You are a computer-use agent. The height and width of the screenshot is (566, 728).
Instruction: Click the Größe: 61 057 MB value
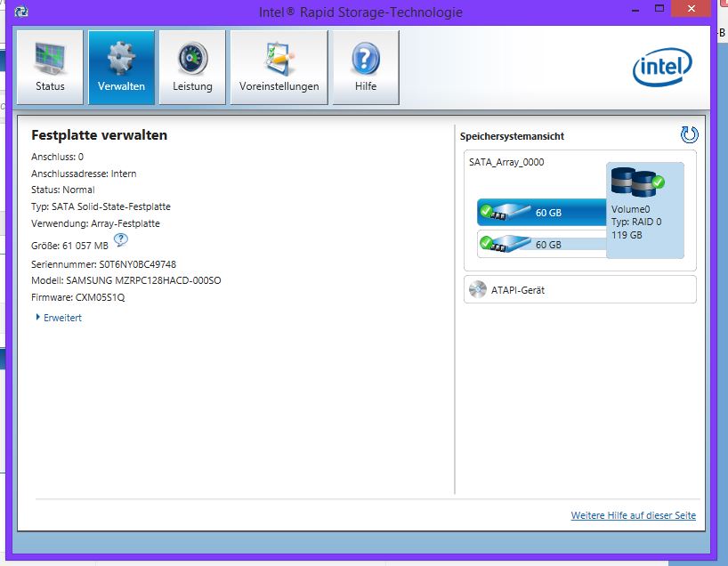(69, 246)
